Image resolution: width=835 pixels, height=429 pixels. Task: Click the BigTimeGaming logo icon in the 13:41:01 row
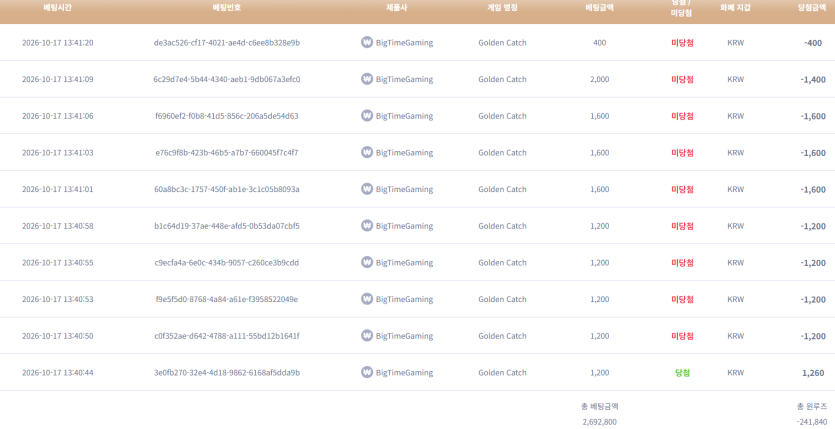(x=367, y=189)
